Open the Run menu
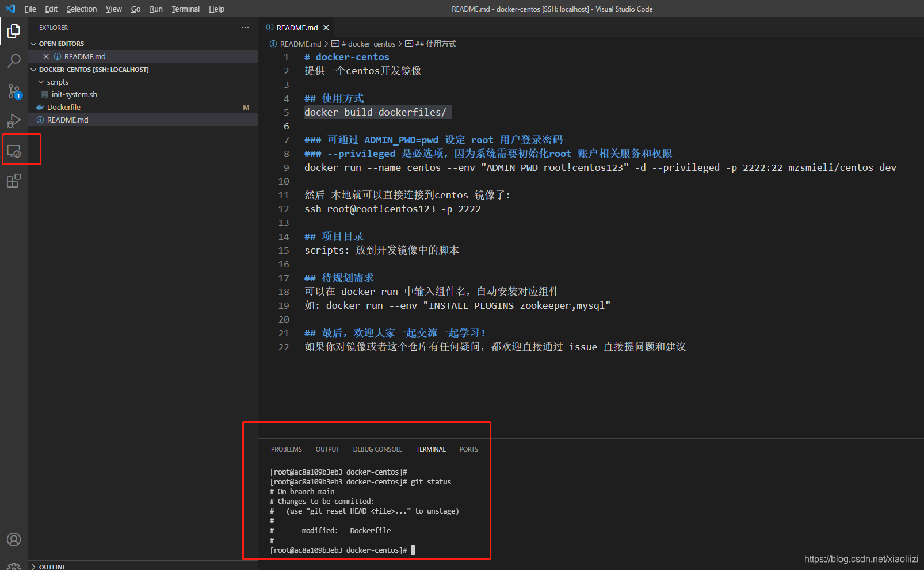The image size is (924, 570). (x=156, y=9)
